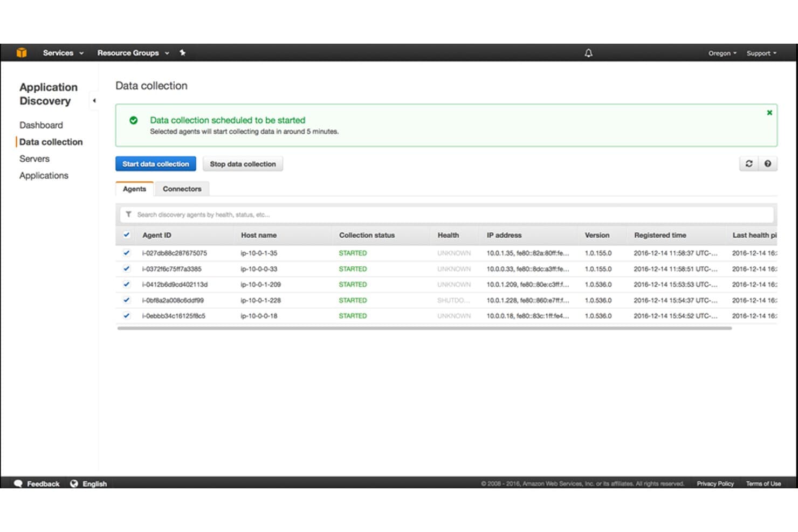The image size is (798, 532).
Task: Click host name ip-10-0-0-18
Action: coord(259,316)
